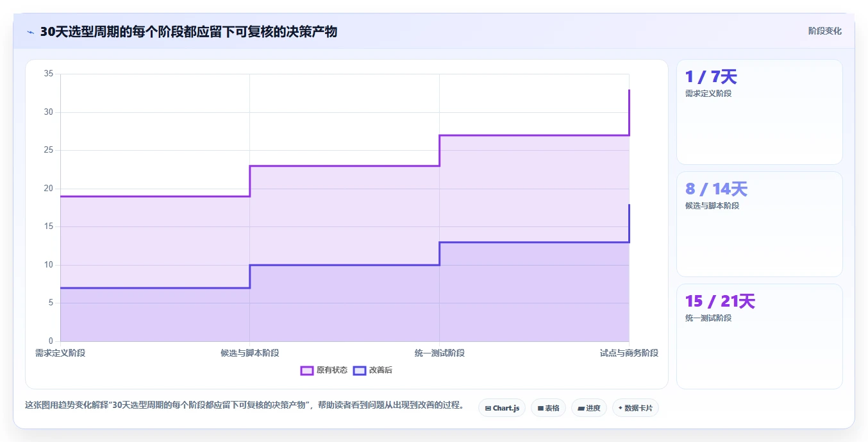Select the 数据卡片 tag
Viewport: 868px width, 442px height.
[635, 408]
